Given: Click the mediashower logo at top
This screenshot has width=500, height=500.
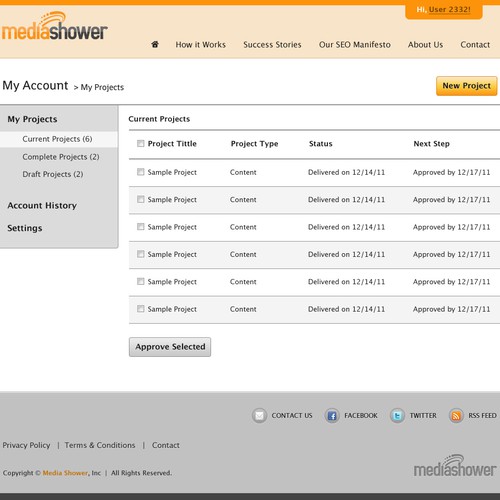Looking at the screenshot, I should 55,26.
